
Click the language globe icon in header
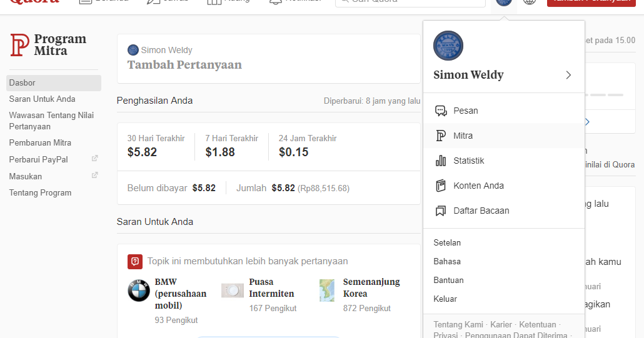point(530,2)
